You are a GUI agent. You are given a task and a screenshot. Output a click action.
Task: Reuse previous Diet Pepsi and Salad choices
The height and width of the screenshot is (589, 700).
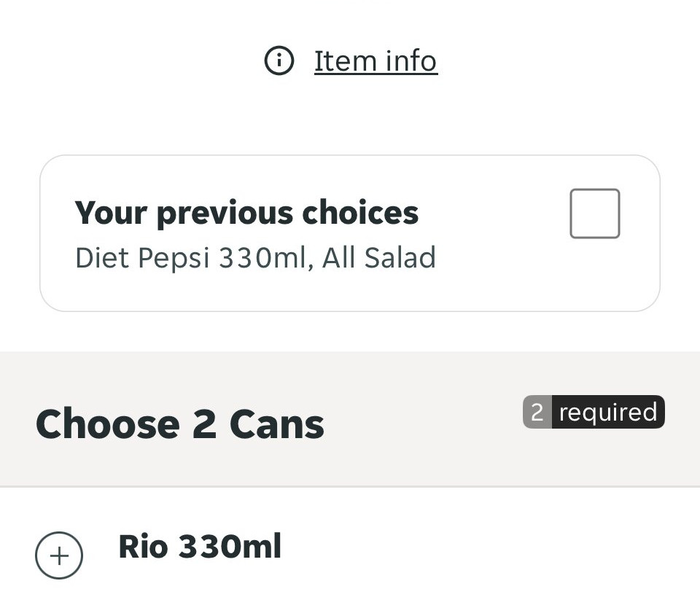pos(594,214)
